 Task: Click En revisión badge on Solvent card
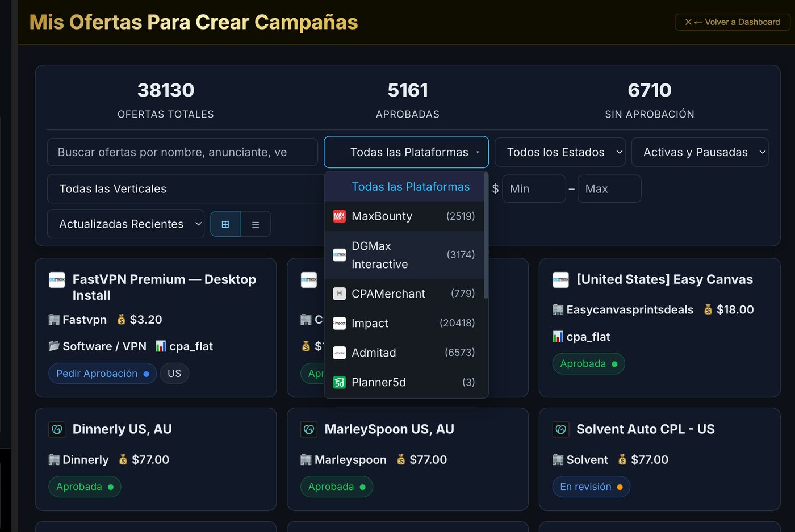[x=591, y=487]
